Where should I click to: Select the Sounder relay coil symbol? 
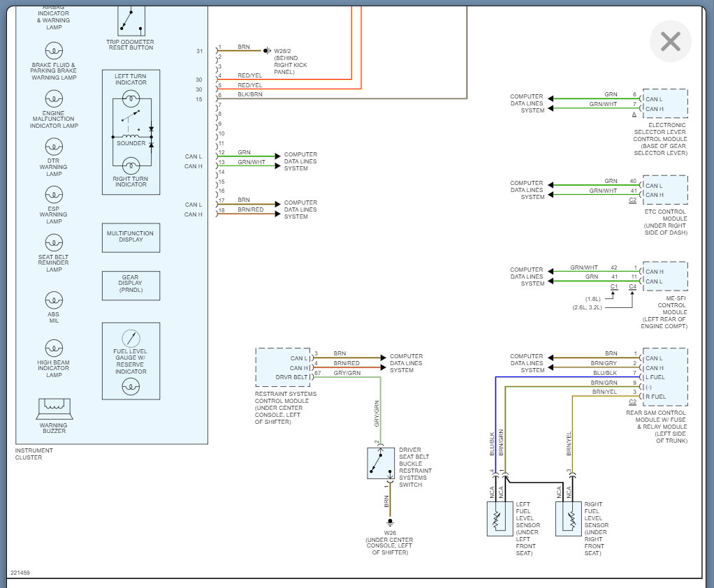tap(131, 137)
